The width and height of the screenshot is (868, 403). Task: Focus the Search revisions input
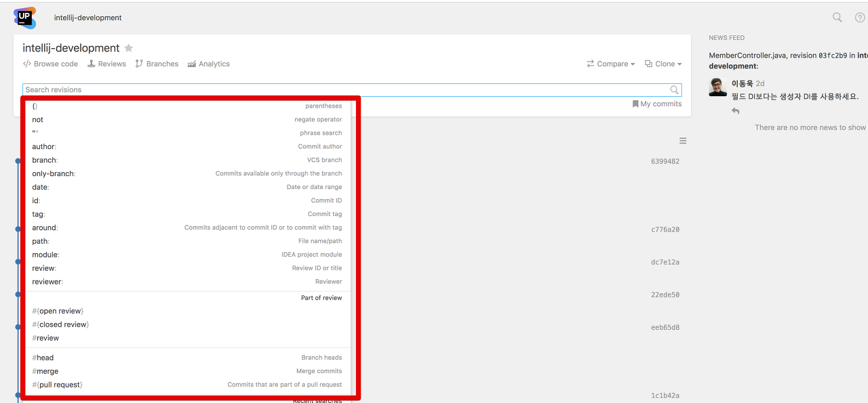pyautogui.click(x=352, y=89)
